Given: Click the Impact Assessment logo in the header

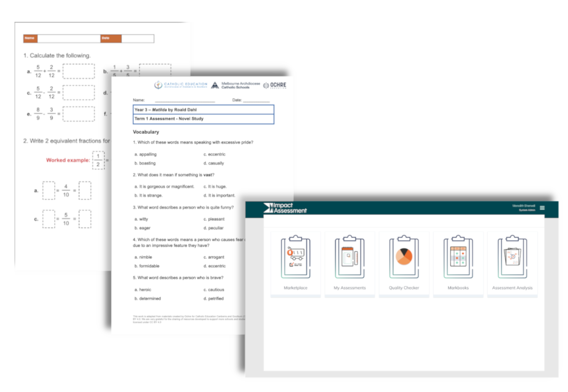Looking at the screenshot, I should pyautogui.click(x=285, y=208).
